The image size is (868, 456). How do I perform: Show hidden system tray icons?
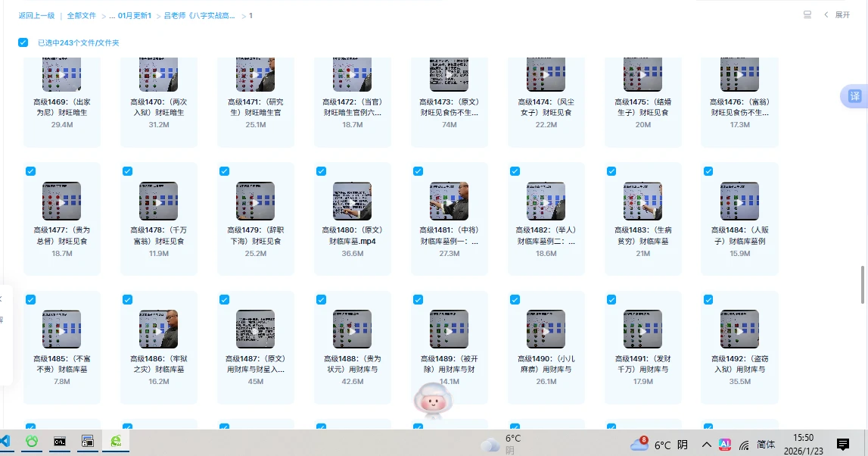pos(706,445)
